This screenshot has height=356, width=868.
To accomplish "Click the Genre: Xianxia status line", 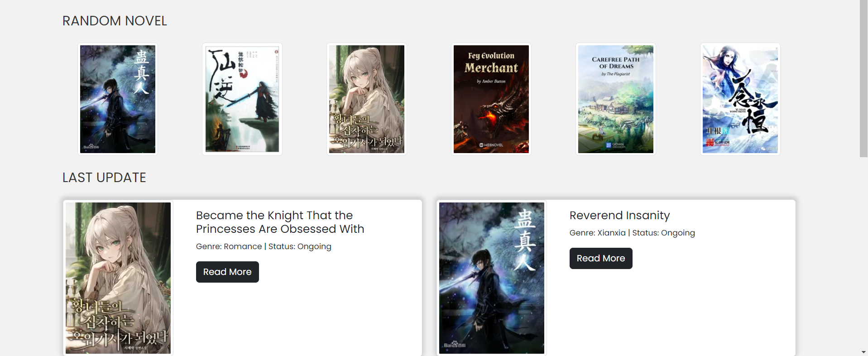I will (632, 233).
